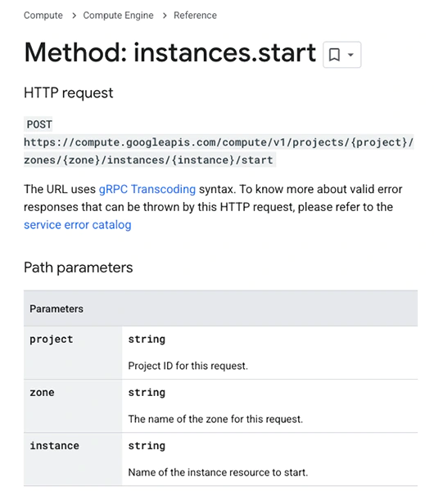Select the instance parameter name
Viewport: 434px width, 504px height.
pyautogui.click(x=54, y=446)
